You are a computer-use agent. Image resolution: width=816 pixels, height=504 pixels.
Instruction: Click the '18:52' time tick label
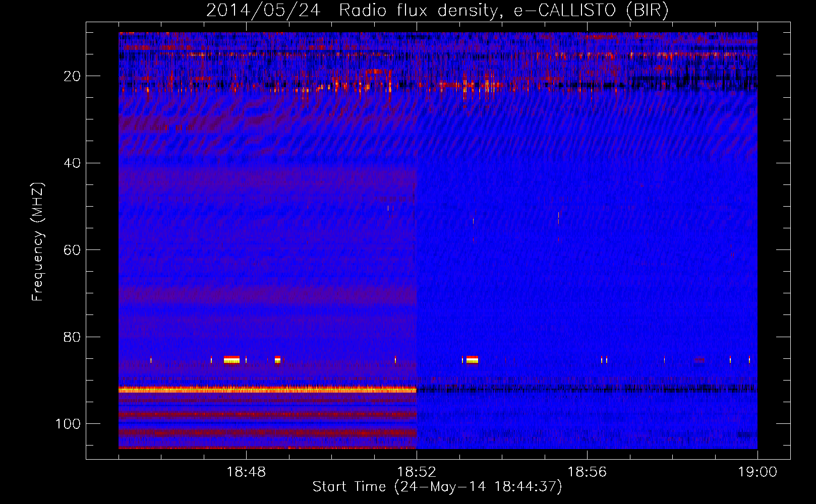coord(417,472)
